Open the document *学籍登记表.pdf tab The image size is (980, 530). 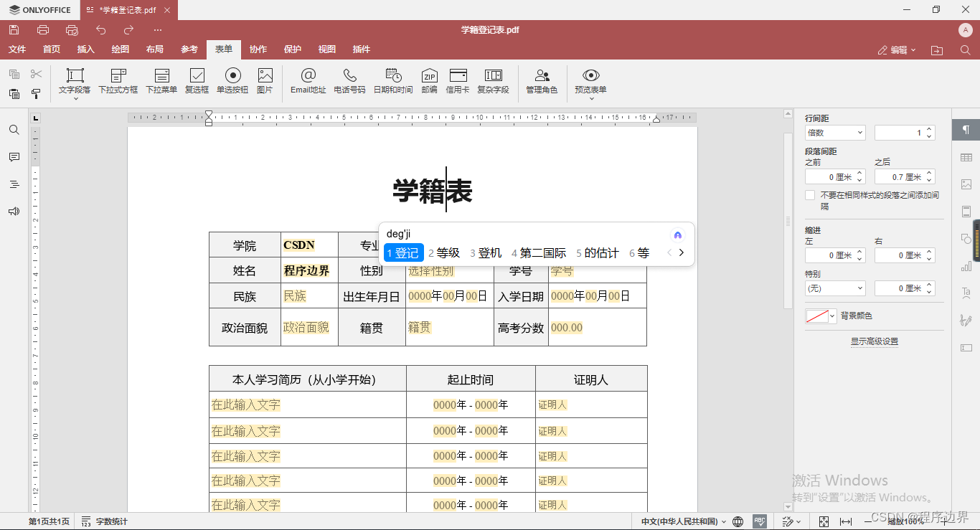(128, 10)
